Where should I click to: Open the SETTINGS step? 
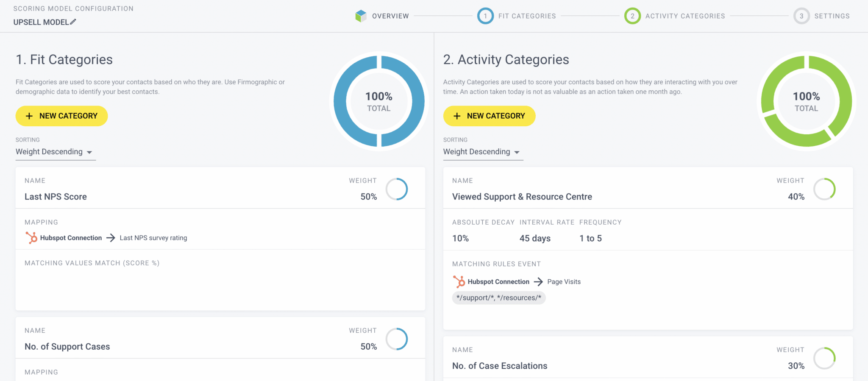[x=832, y=16]
